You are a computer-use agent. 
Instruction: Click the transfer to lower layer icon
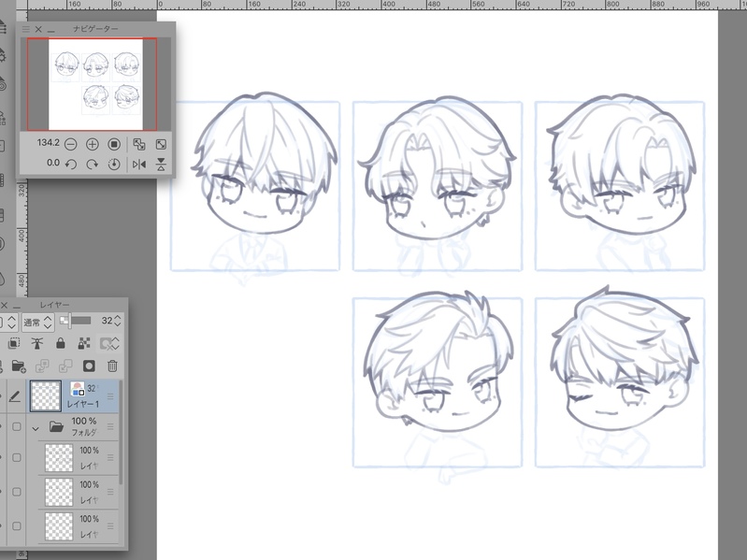coord(42,366)
